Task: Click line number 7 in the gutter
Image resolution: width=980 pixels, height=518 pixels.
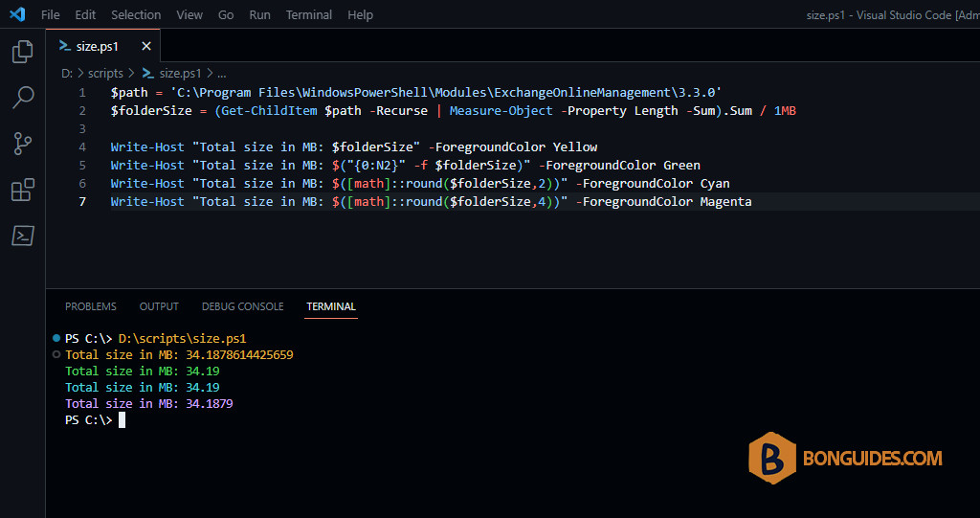Action: (82, 201)
